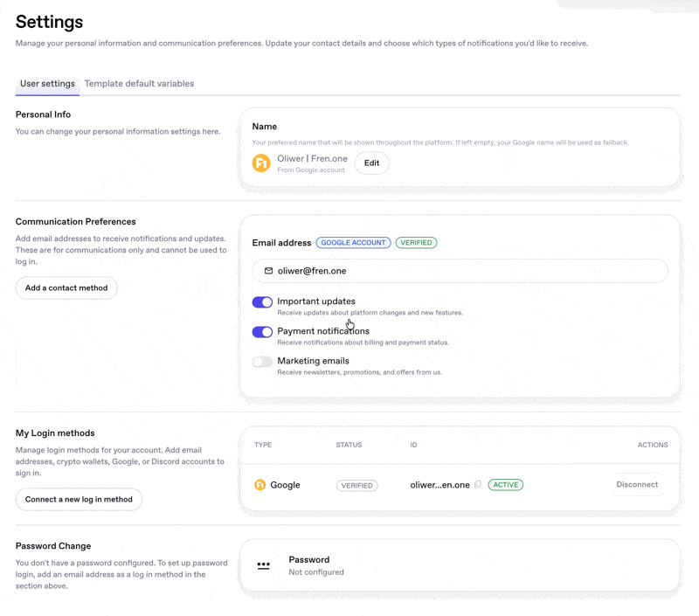Click the Personal Info section heading
Image resolution: width=699 pixels, height=616 pixels.
click(x=43, y=114)
